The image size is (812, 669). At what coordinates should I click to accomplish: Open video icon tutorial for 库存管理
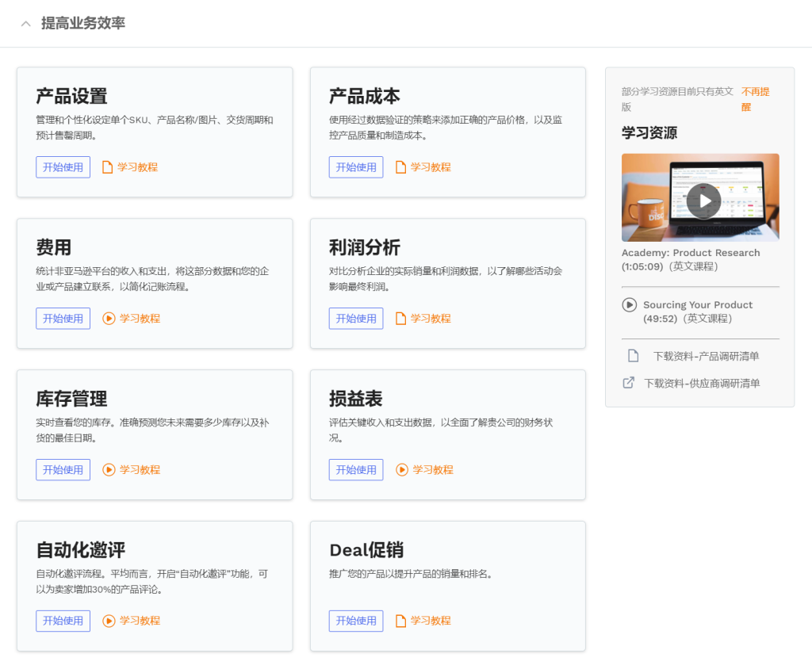click(x=109, y=469)
